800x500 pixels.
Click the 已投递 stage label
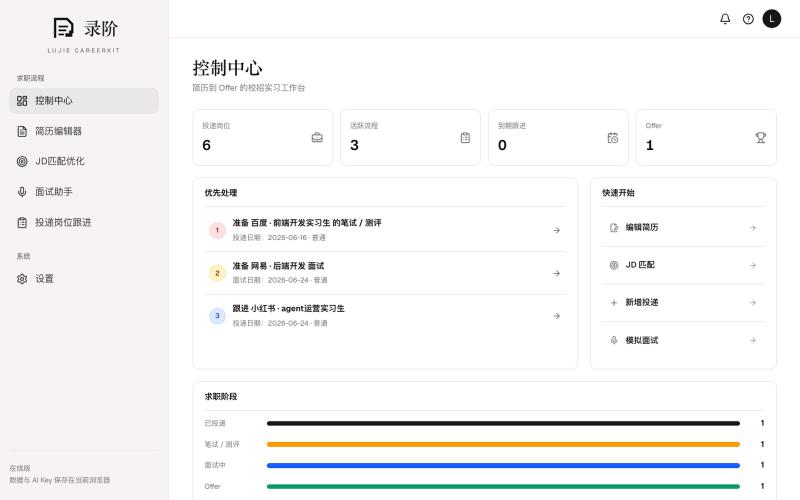(215, 423)
